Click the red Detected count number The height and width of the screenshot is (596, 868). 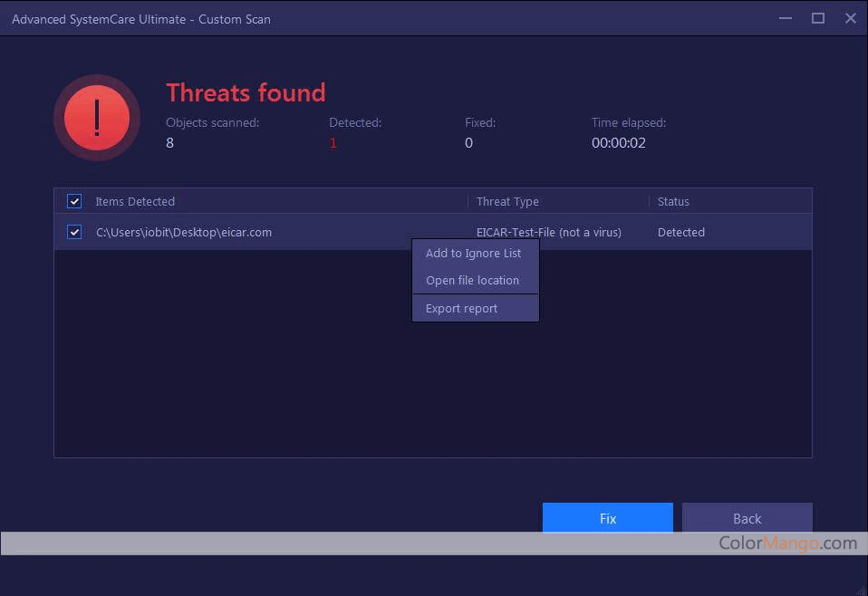pos(333,143)
